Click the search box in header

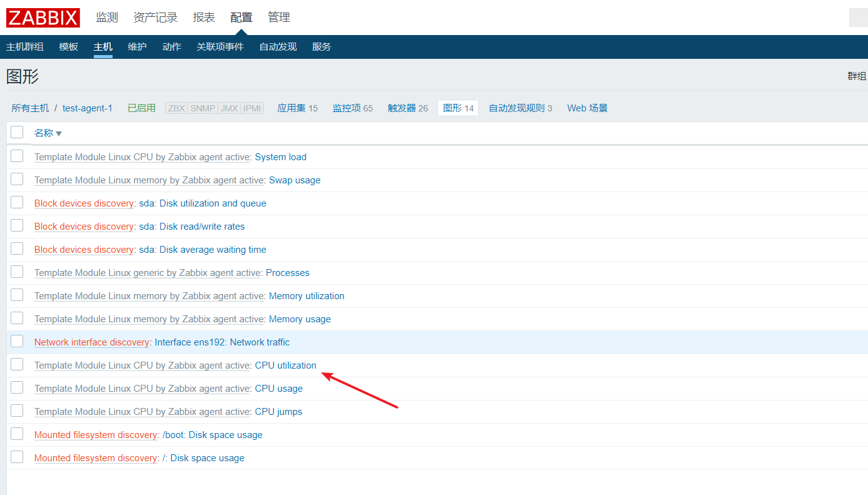click(858, 18)
